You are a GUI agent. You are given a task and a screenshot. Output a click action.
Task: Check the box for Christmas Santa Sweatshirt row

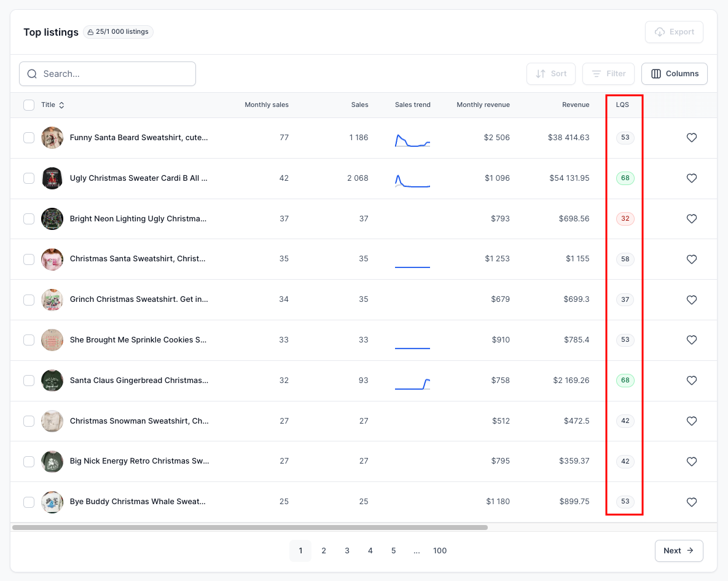(29, 259)
